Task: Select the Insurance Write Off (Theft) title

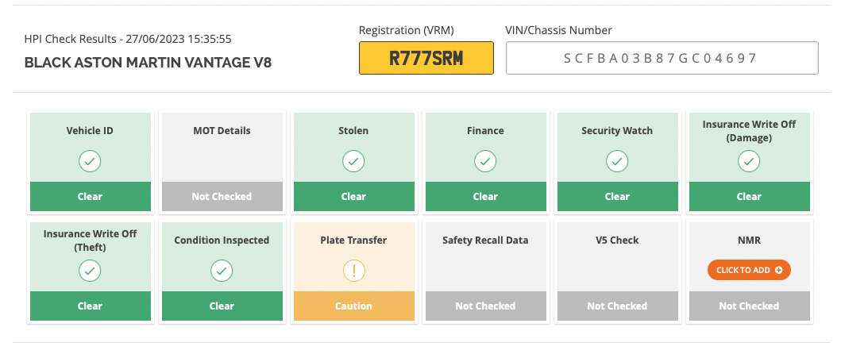Action: pyautogui.click(x=91, y=240)
